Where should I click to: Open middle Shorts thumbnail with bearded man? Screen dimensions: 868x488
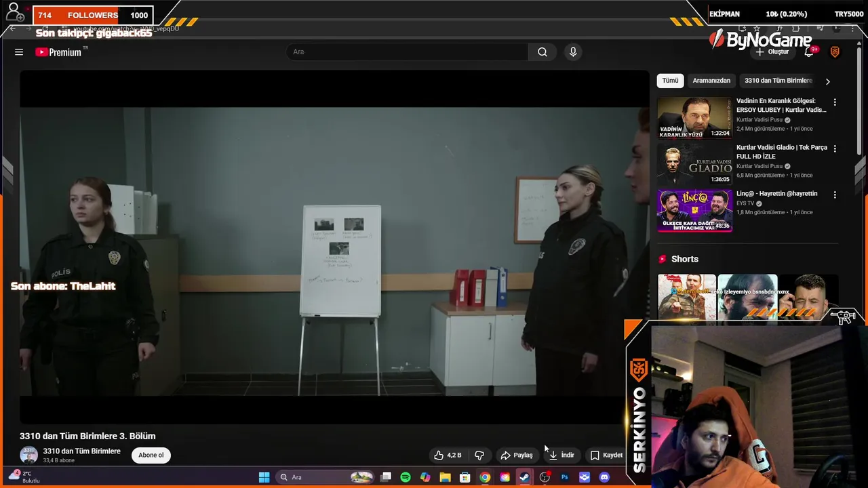click(x=747, y=296)
